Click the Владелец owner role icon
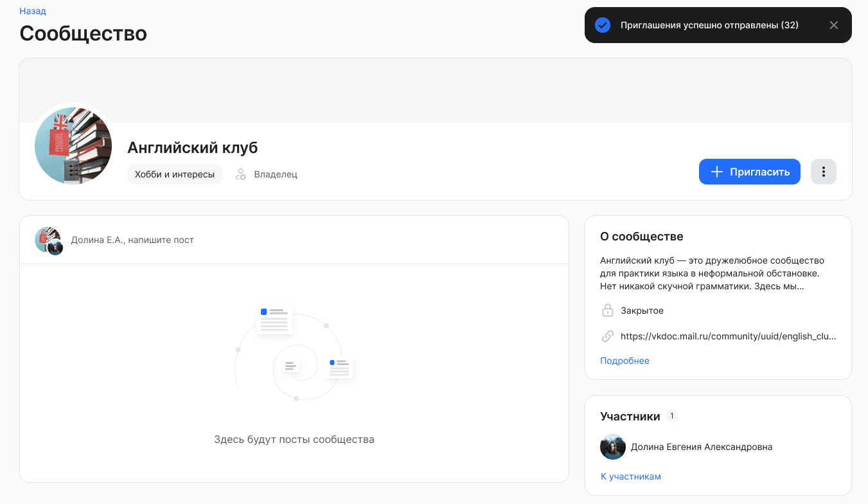This screenshot has width=868, height=504. [241, 174]
